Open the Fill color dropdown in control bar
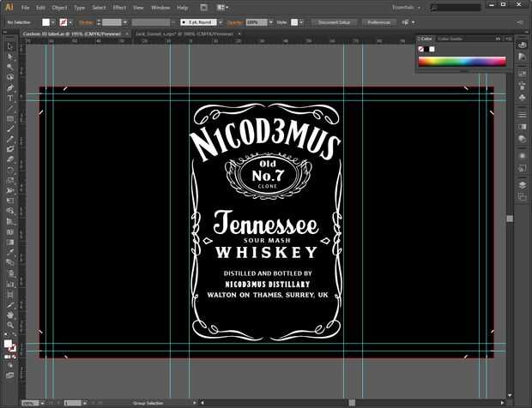The width and height of the screenshot is (532, 408). 53,22
